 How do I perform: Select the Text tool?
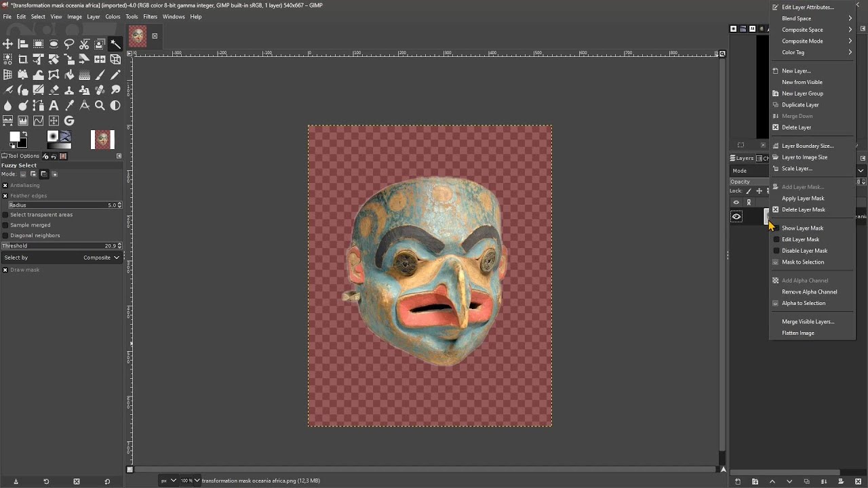point(54,105)
